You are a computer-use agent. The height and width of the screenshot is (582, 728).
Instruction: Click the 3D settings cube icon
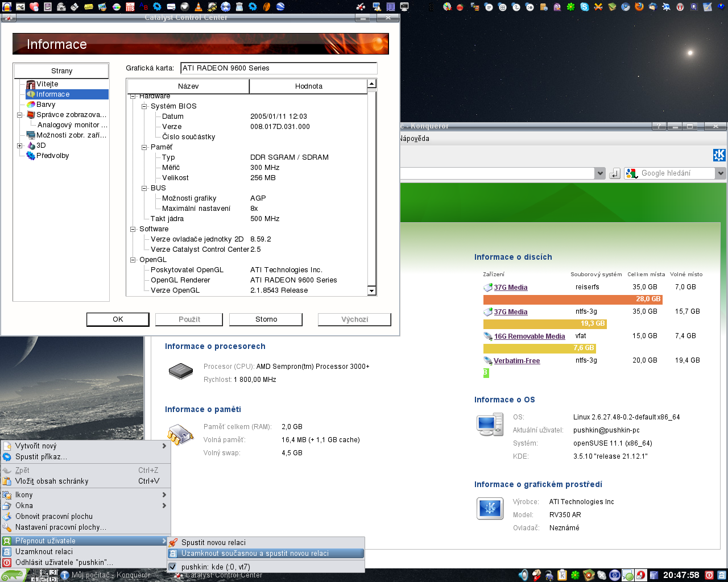31,145
